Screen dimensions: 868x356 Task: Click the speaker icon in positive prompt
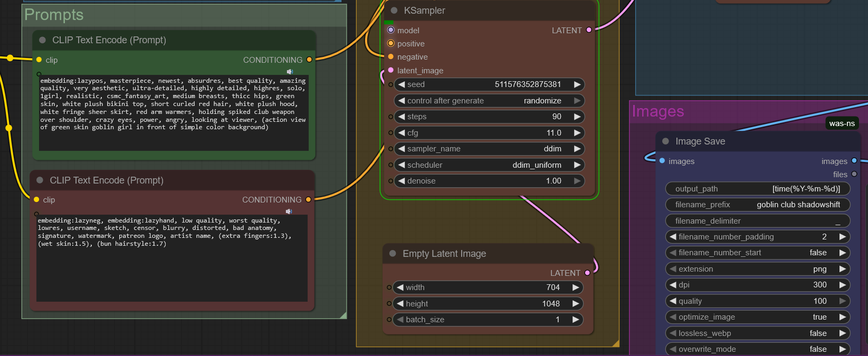pyautogui.click(x=290, y=72)
